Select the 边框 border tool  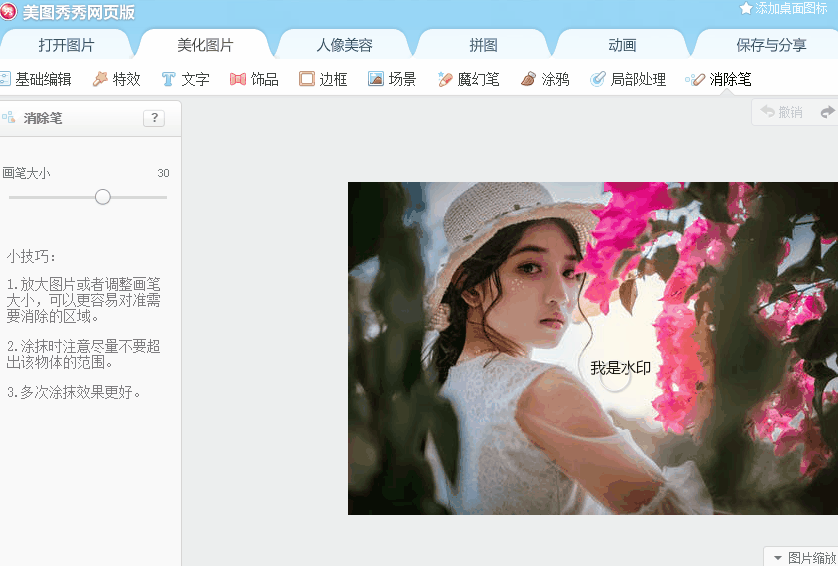[323, 79]
